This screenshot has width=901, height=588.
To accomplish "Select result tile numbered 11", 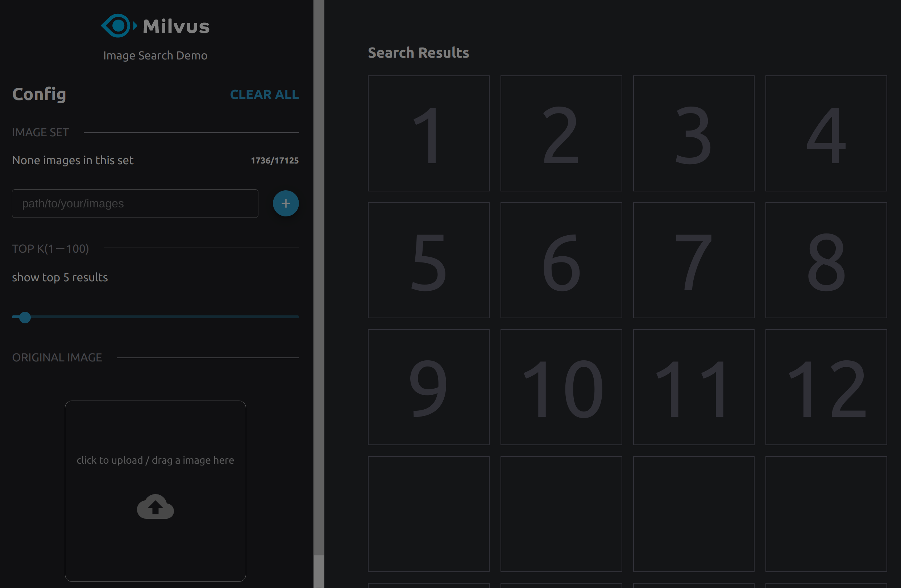I will pos(694,387).
